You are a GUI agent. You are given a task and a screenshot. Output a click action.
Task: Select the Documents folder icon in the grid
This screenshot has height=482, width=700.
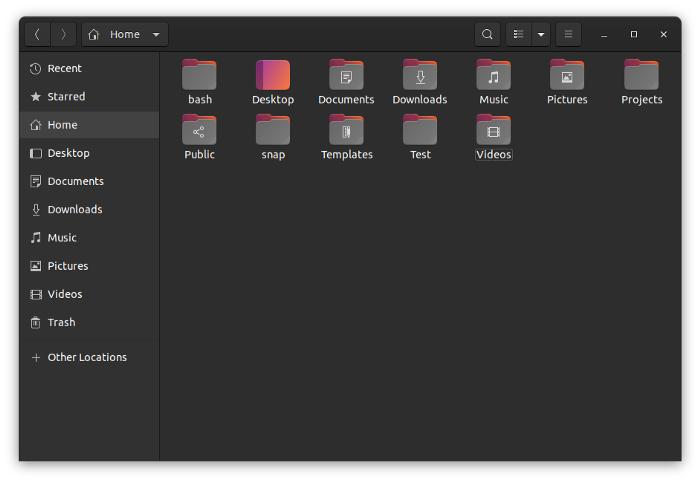click(346, 75)
